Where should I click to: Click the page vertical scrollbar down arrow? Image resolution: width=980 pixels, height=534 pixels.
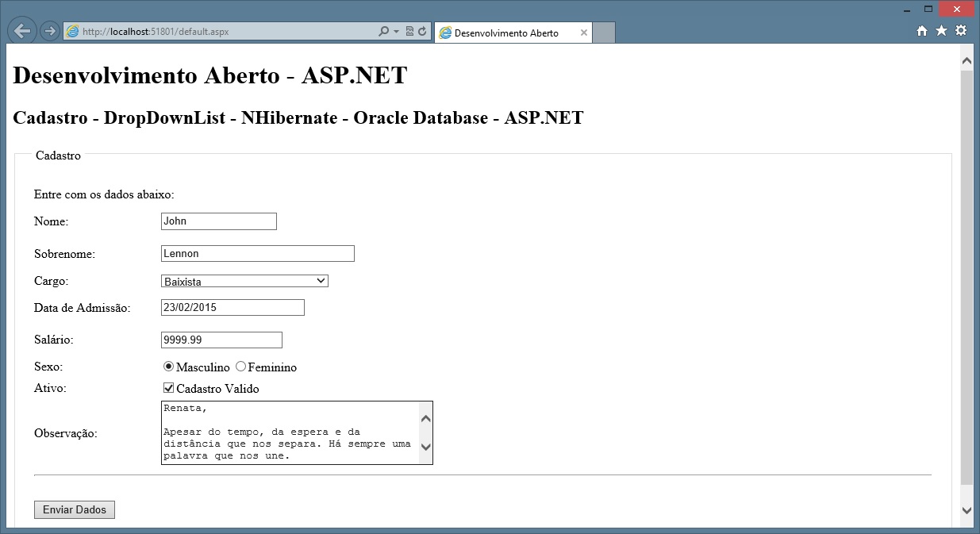967,510
